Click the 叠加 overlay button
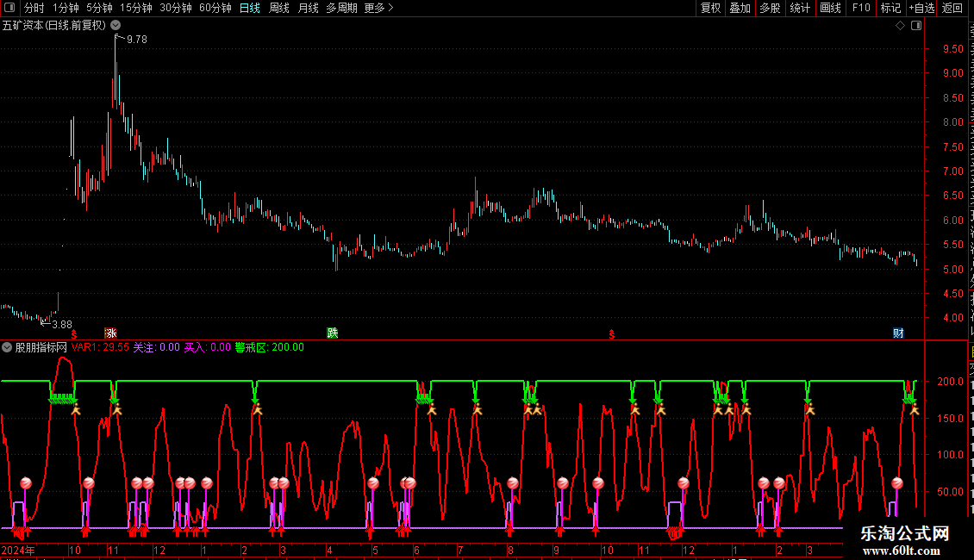Screen dimensions: 974x560 [740, 8]
